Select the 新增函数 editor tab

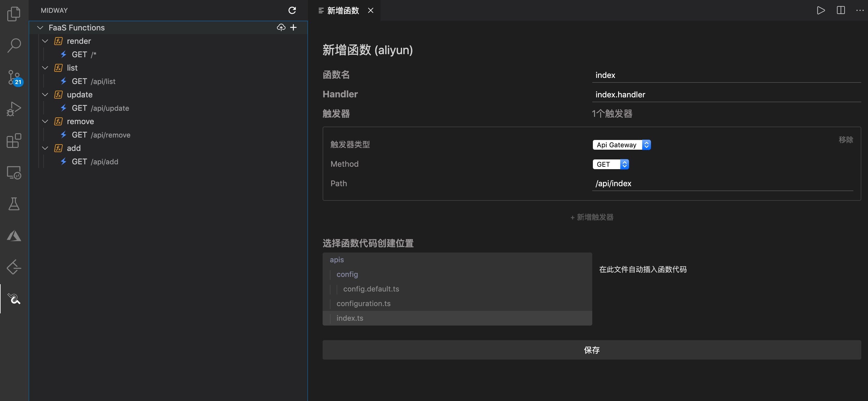click(343, 10)
